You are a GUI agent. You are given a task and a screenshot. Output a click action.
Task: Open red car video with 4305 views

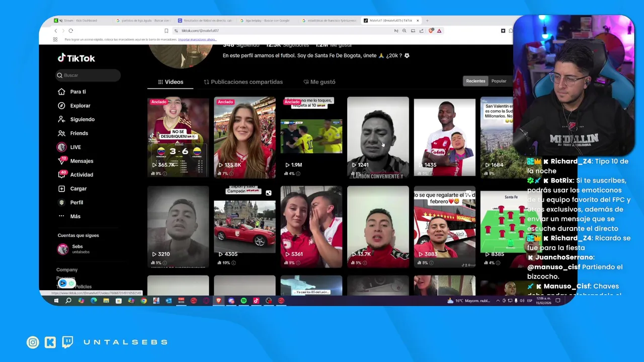245,227
